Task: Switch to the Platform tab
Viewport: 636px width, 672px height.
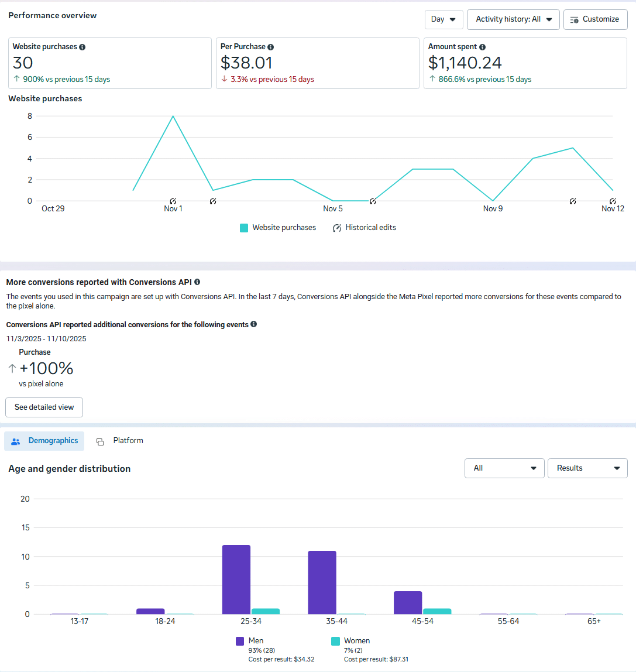Action: 120,440
